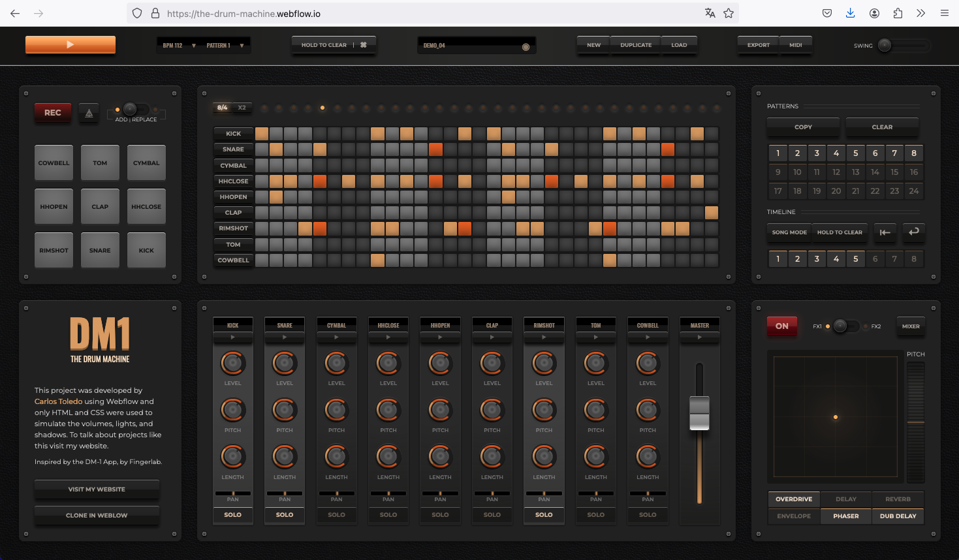Toggle the effects ON button

(782, 326)
